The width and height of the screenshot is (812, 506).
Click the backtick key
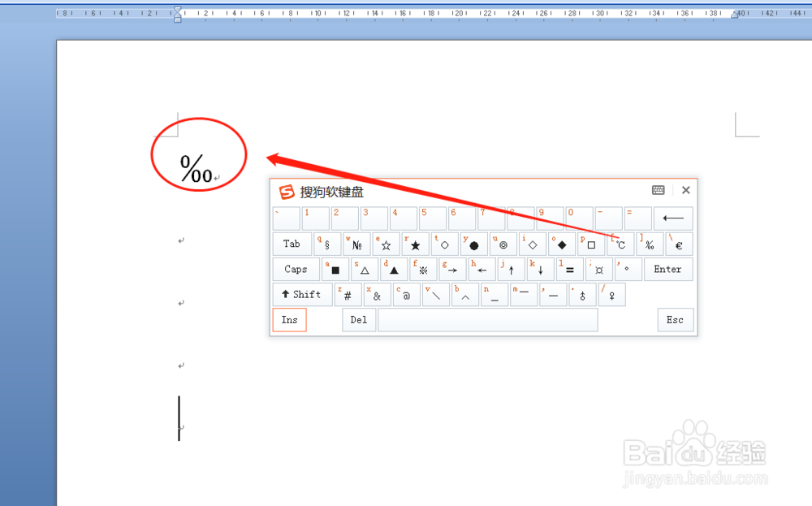(x=287, y=218)
